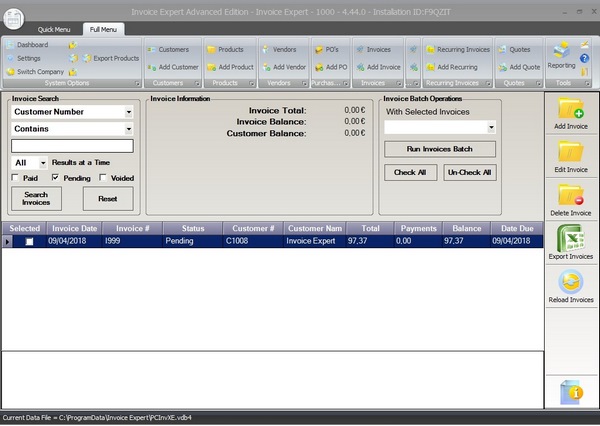The width and height of the screenshot is (600, 426).
Task: Open Recurring Invoices from the ribbon
Action: click(x=458, y=49)
